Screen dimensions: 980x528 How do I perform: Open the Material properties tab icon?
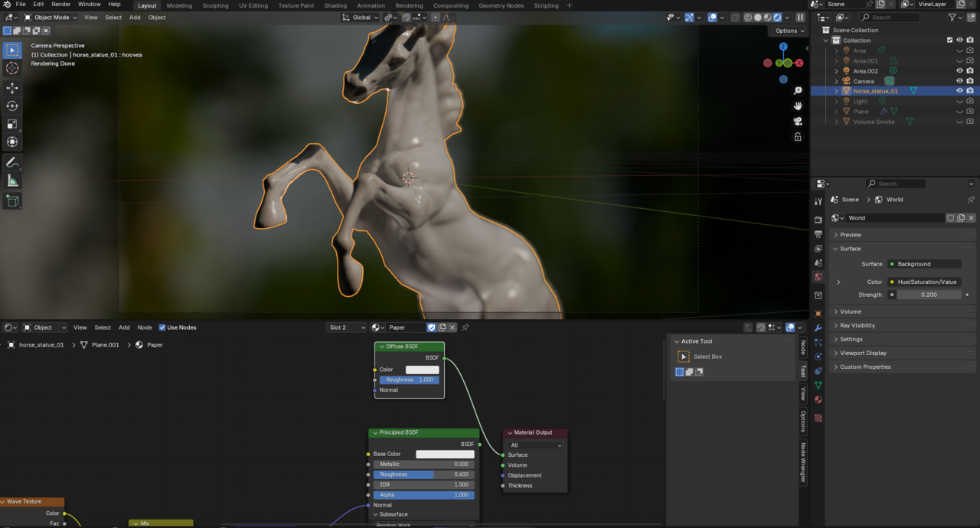tap(818, 399)
